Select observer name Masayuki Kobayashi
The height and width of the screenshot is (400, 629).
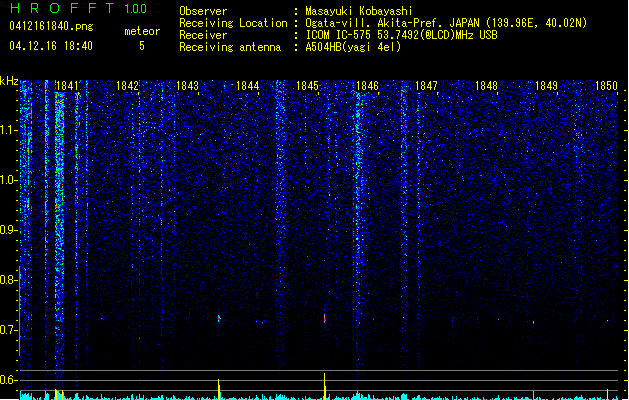coord(359,11)
